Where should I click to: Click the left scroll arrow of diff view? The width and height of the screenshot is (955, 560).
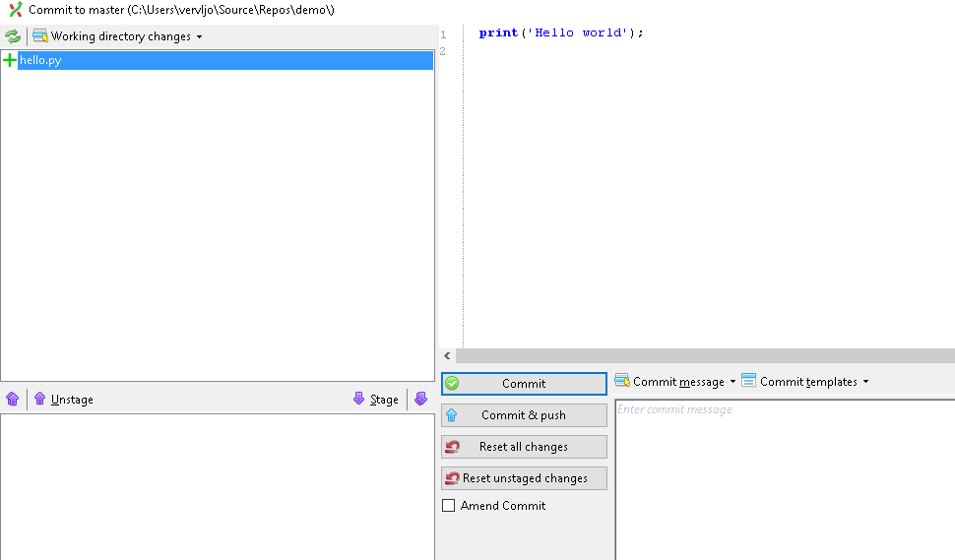coord(447,356)
